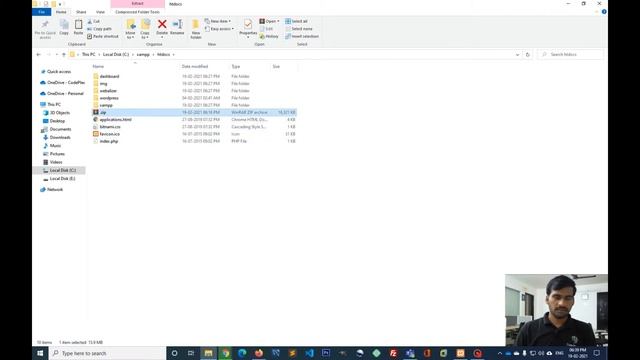Open the Copy to dropdown
This screenshot has height=360, width=640.
[145, 29]
